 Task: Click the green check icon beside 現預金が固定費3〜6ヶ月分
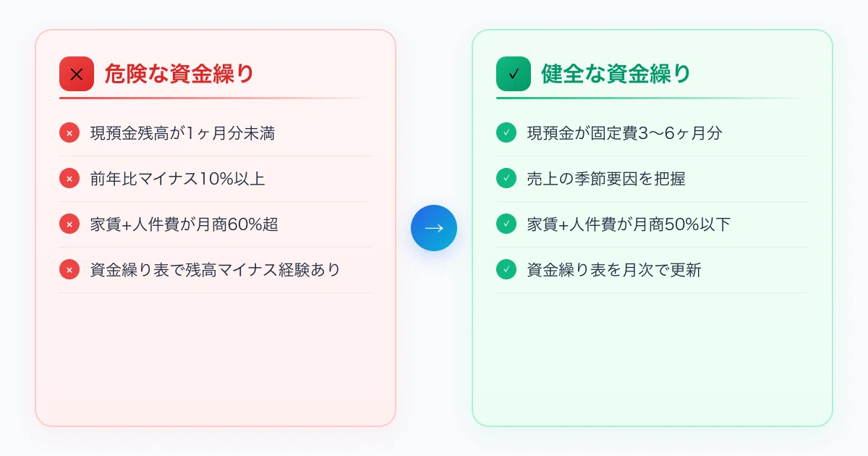pos(506,133)
